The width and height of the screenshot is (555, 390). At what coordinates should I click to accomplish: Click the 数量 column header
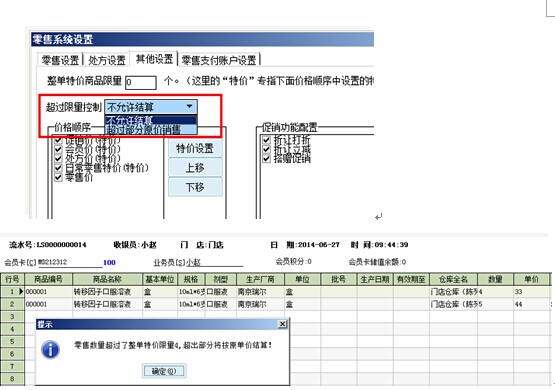(495, 279)
